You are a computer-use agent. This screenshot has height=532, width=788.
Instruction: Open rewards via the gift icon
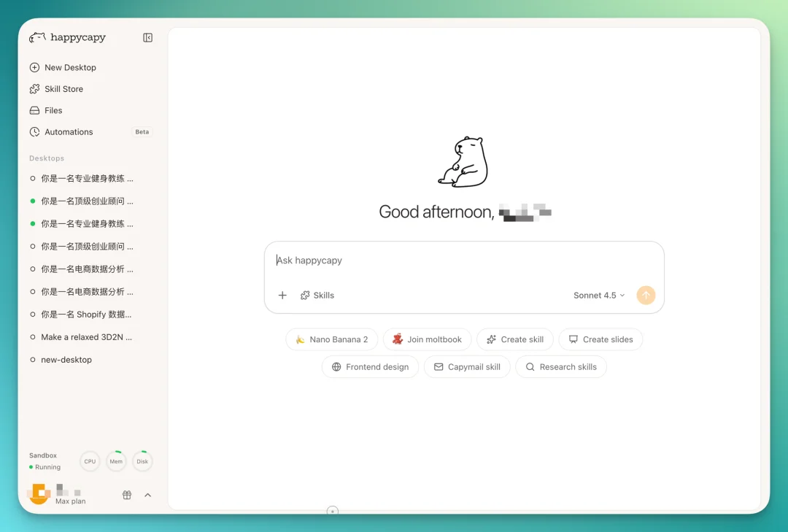click(126, 495)
